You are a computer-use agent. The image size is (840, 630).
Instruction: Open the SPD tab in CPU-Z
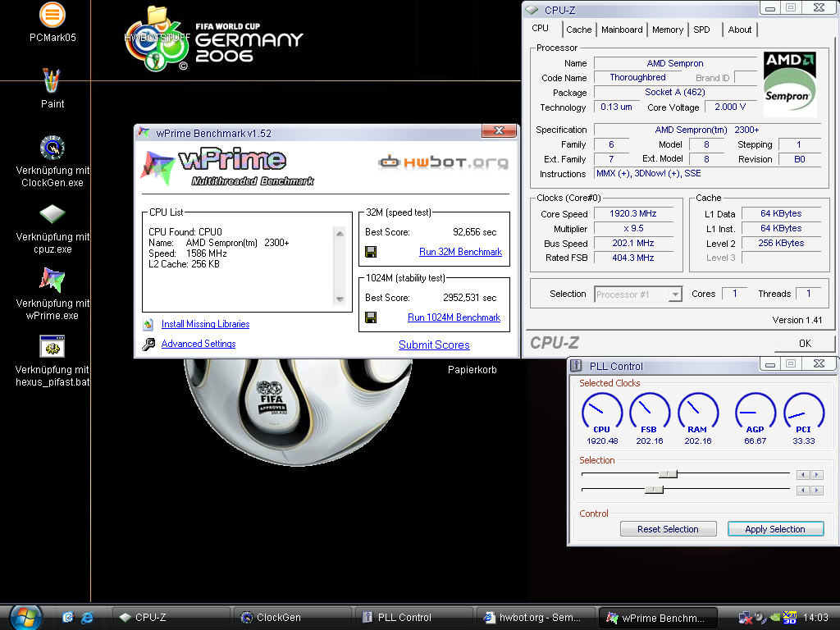click(x=702, y=30)
